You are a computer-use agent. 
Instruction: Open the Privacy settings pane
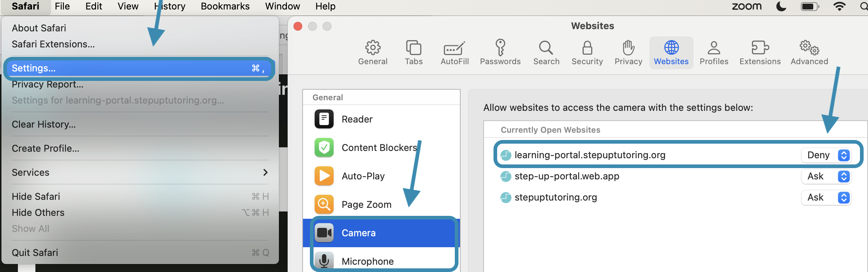point(628,53)
